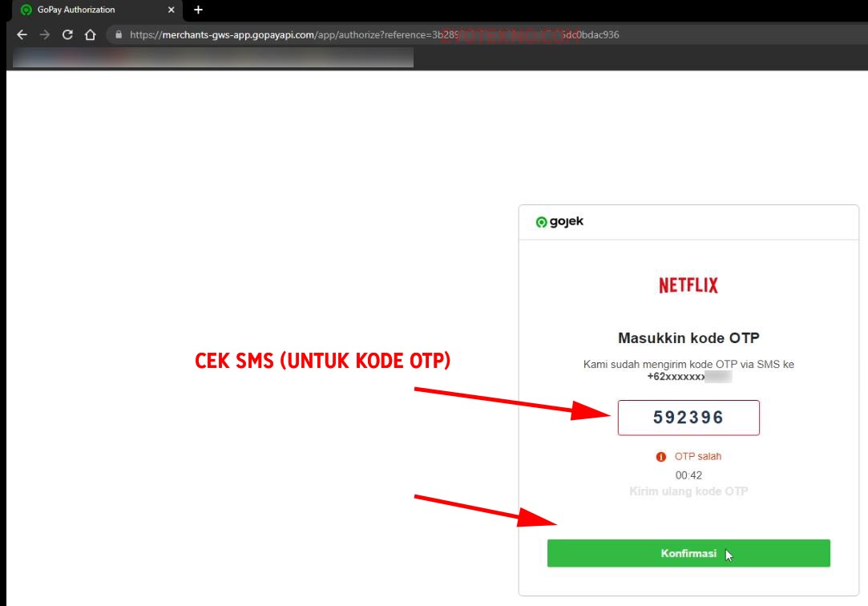
Task: Confirm OTP with the Konfirmasi button
Action: pyautogui.click(x=688, y=553)
